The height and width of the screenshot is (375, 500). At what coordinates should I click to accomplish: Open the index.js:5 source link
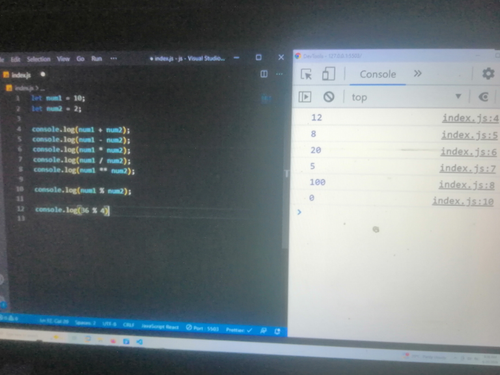tap(469, 135)
